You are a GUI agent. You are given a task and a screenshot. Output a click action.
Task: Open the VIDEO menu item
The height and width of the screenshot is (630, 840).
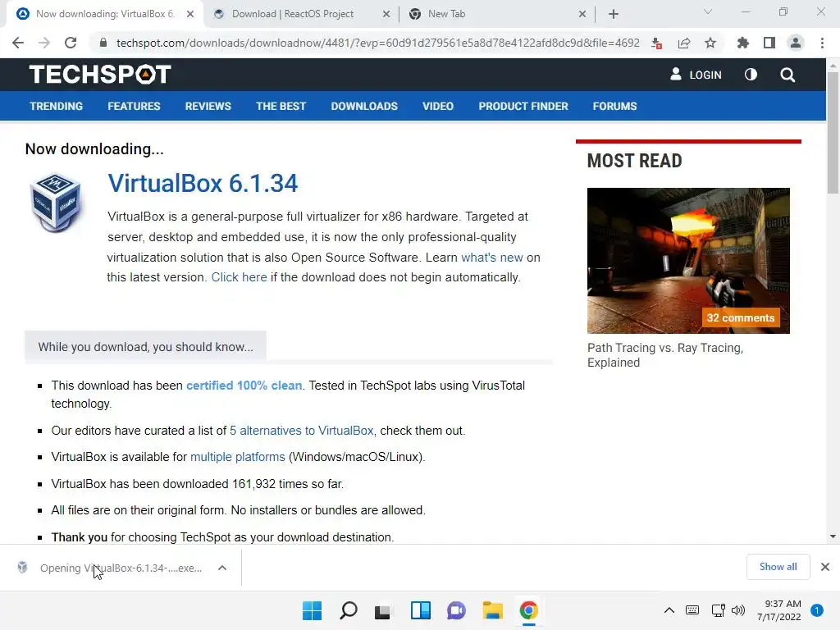438,106
